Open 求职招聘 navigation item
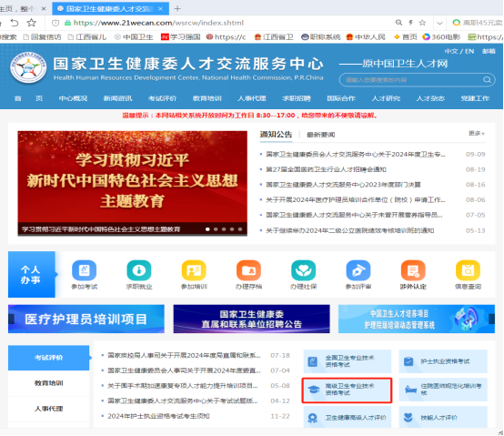504x436 pixels. point(297,98)
